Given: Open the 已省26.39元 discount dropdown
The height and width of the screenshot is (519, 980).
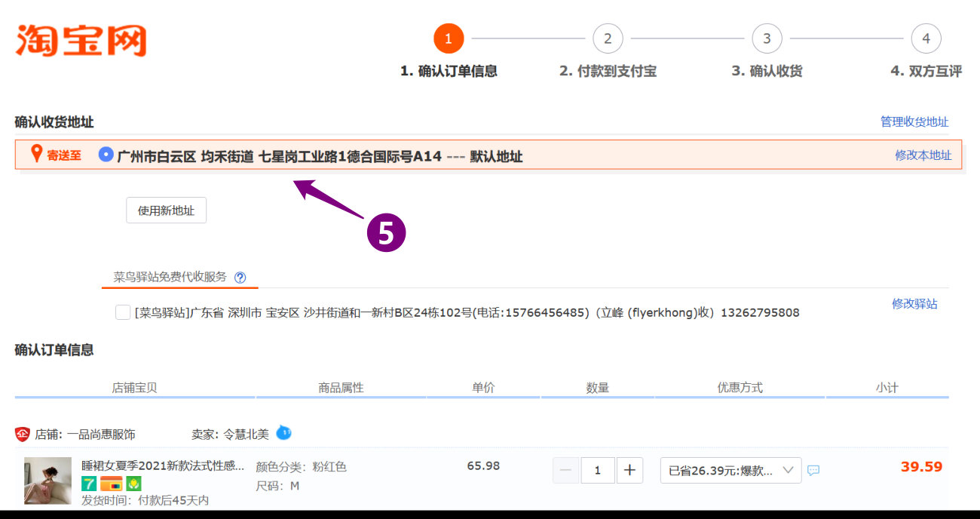Looking at the screenshot, I should tap(730, 470).
